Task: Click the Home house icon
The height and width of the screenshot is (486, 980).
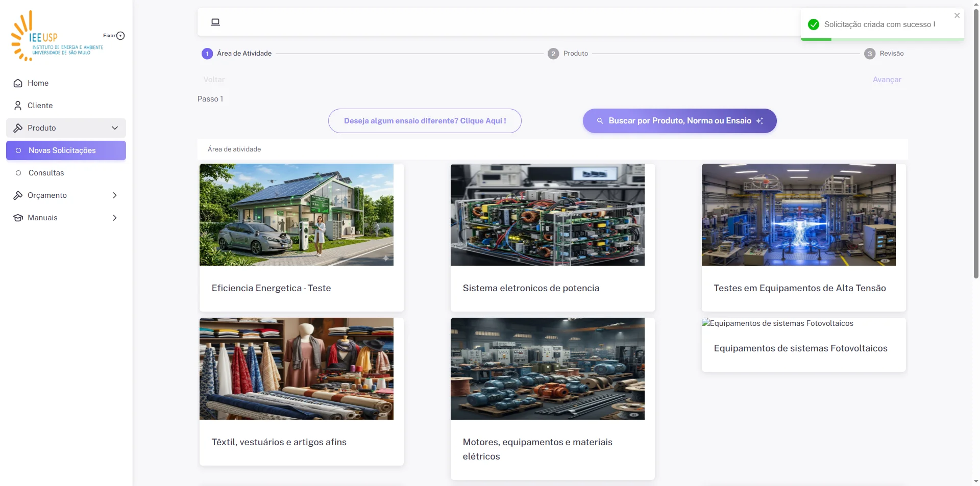Action: click(x=18, y=83)
